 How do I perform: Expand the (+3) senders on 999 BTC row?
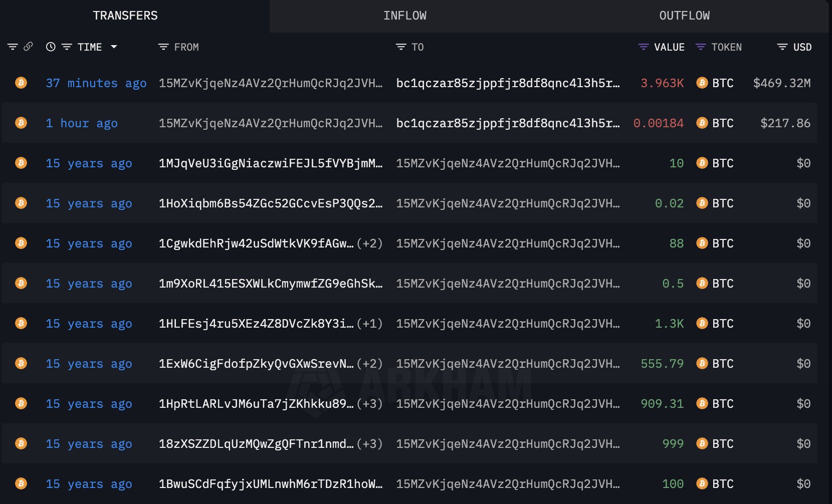pyautogui.click(x=369, y=444)
